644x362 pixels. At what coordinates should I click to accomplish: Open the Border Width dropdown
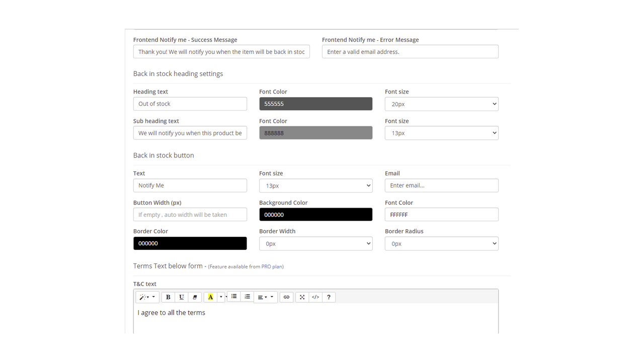click(x=315, y=243)
